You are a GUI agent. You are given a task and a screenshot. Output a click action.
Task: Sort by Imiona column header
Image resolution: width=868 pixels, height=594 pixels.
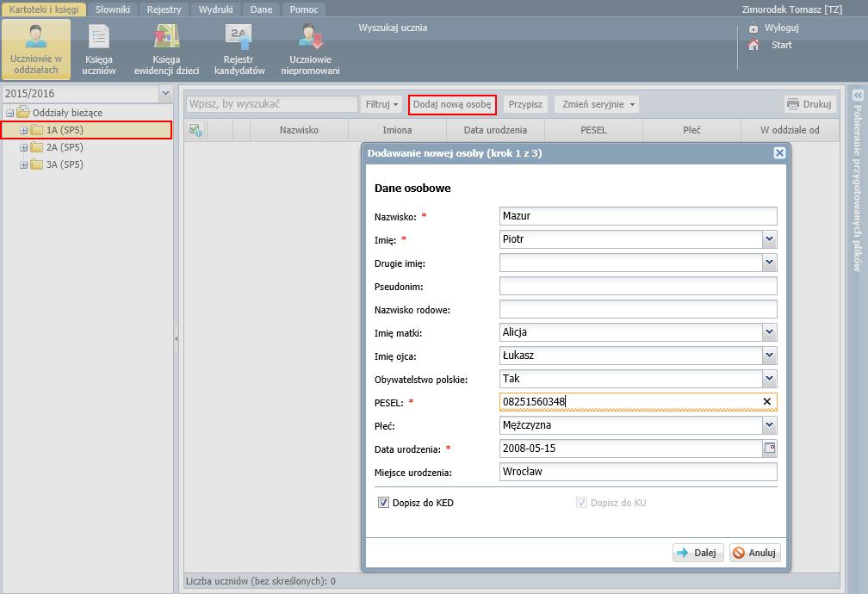coord(397,130)
